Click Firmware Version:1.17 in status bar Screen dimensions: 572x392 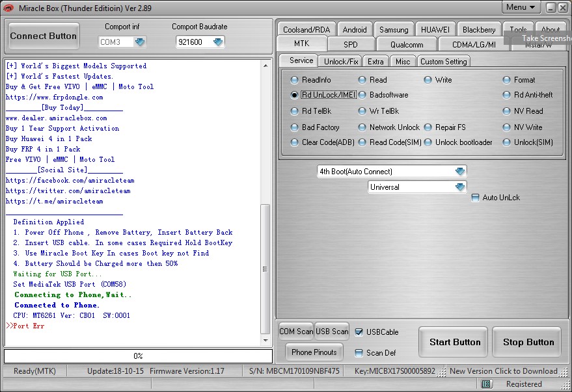tap(187, 371)
